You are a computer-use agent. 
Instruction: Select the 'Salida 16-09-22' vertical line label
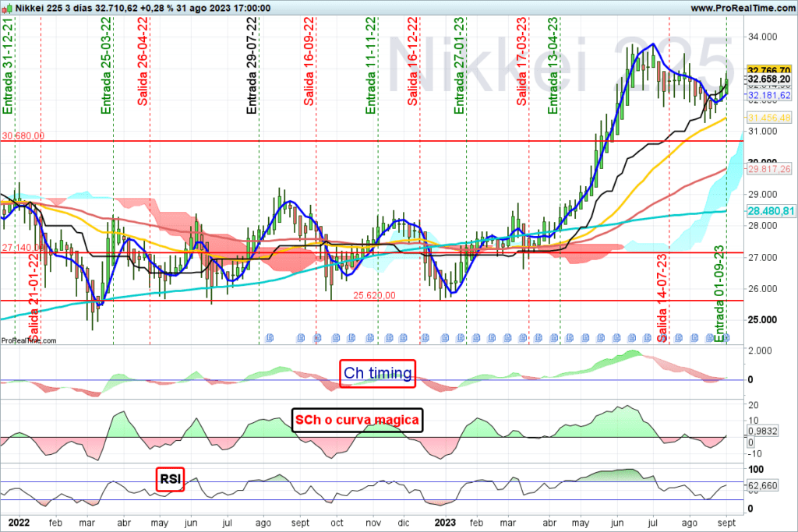(309, 62)
